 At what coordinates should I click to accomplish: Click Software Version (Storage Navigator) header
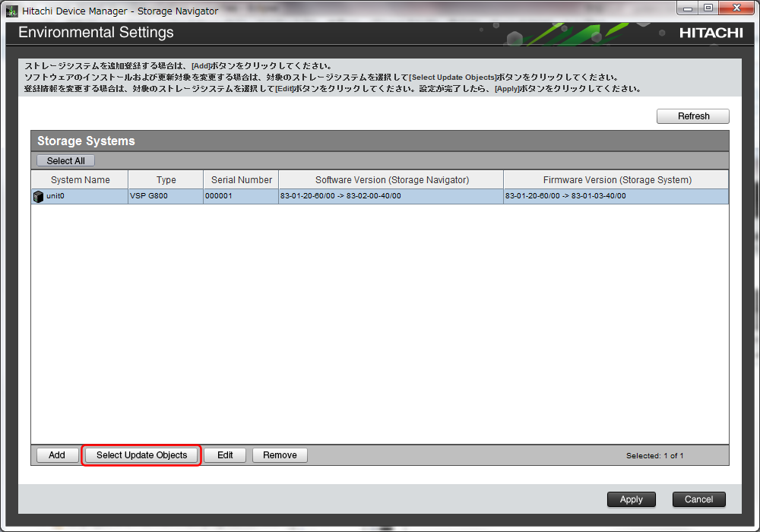tap(391, 180)
